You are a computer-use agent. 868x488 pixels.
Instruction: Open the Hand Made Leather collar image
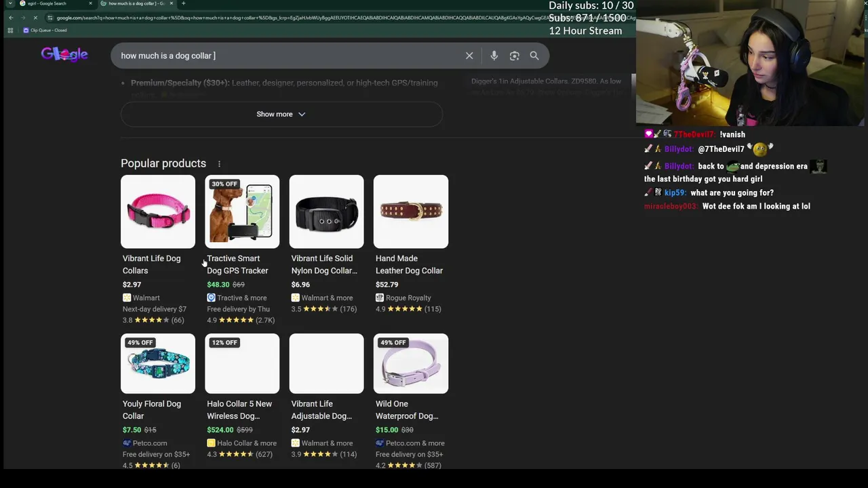tap(410, 211)
